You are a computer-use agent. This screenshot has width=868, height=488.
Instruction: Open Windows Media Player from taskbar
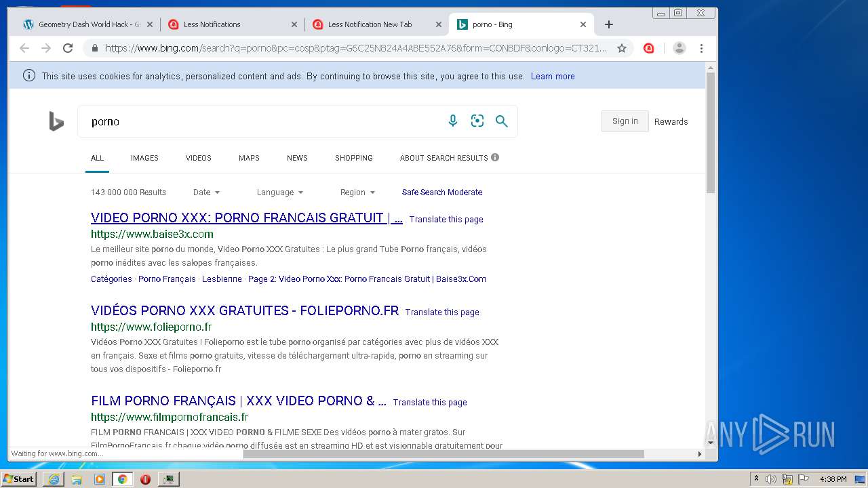100,479
